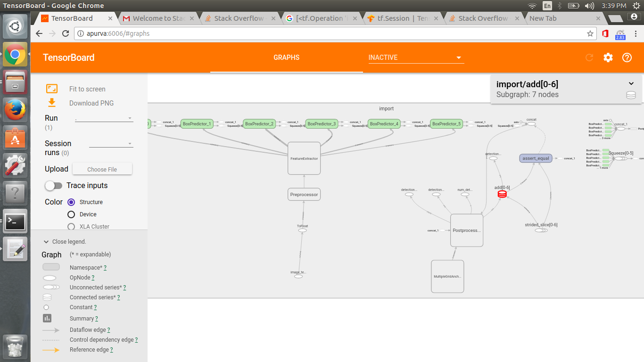Select the BoxPredictor_5 node
Image resolution: width=644 pixels, height=362 pixels.
pos(446,123)
